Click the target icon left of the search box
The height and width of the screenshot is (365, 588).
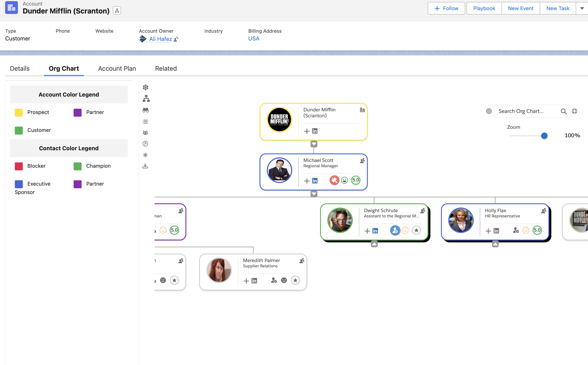[x=489, y=111]
